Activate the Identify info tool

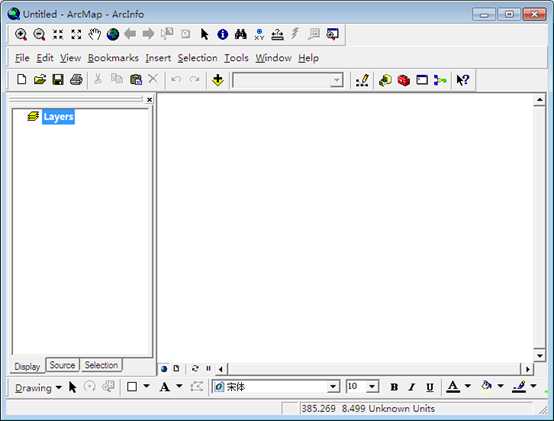click(222, 34)
